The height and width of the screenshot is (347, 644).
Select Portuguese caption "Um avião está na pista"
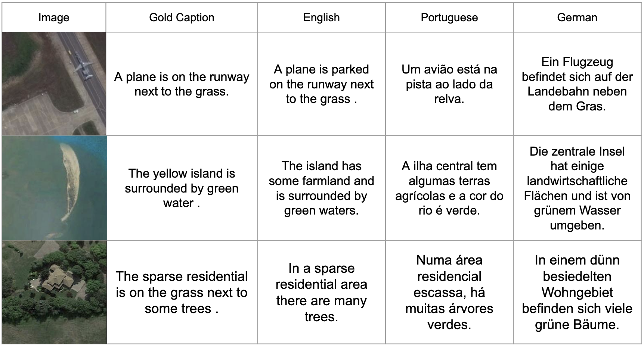(x=449, y=84)
